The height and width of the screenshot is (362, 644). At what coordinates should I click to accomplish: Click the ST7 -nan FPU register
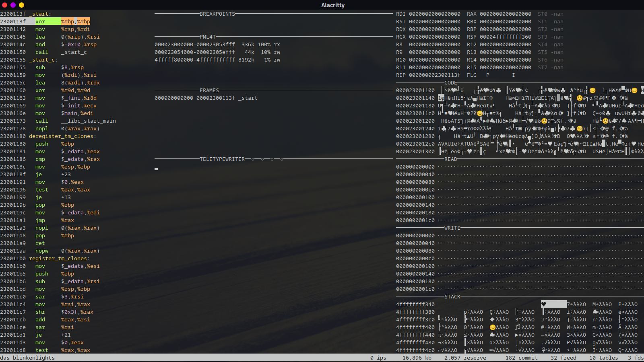[x=551, y=68]
